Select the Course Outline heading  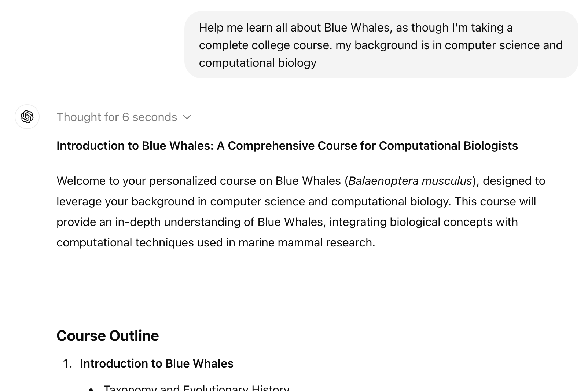tap(108, 336)
